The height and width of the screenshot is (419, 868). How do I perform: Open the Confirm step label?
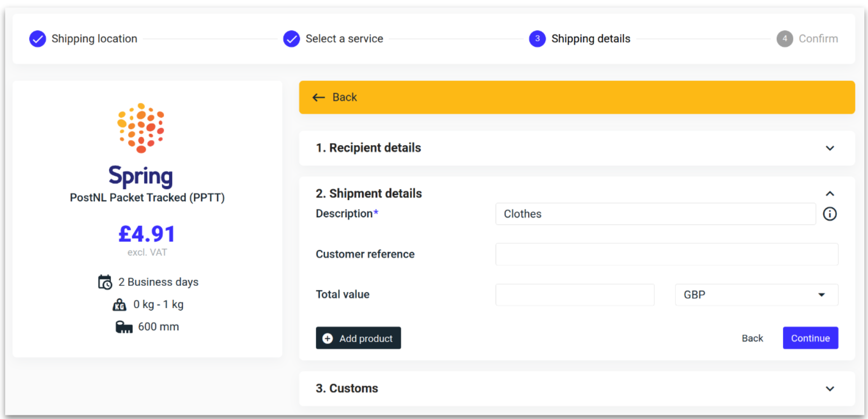click(818, 39)
